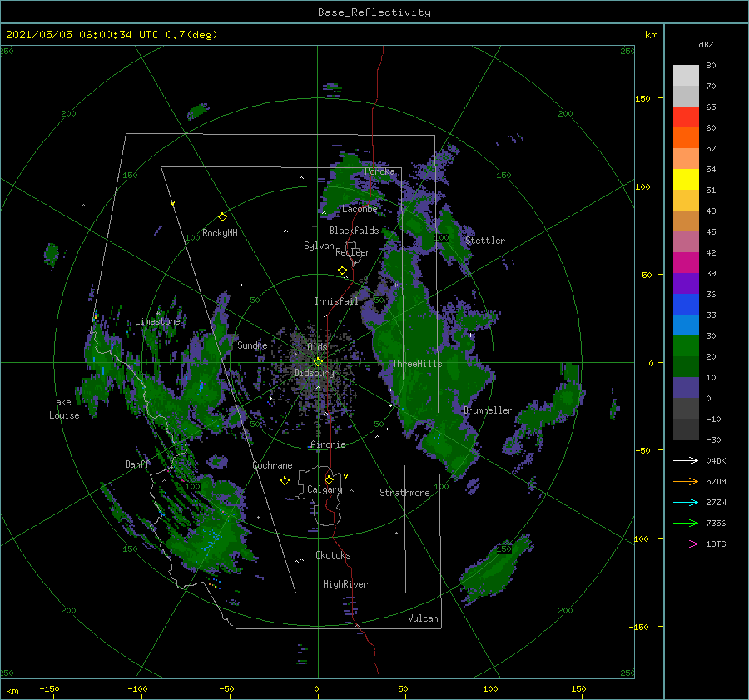Select the ThreeHills label
Screen dimensions: 749x700
coord(418,364)
